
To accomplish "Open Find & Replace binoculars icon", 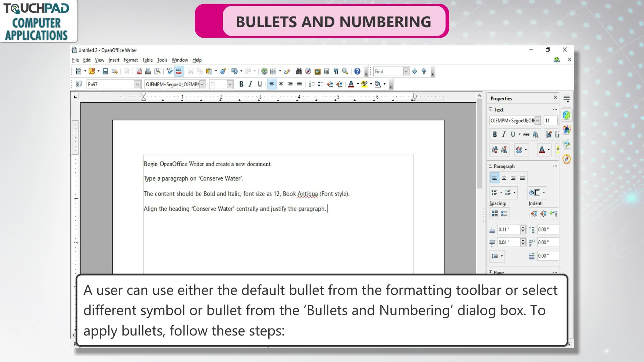I will 299,72.
